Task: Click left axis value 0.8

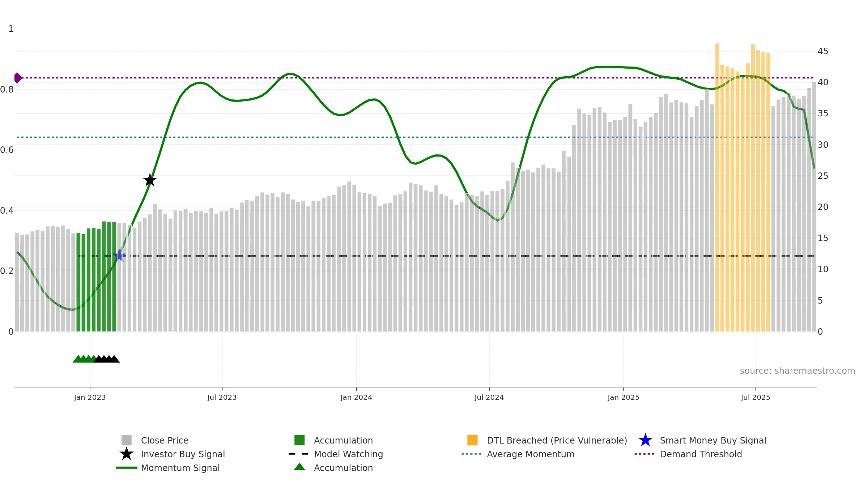Action: [x=7, y=89]
